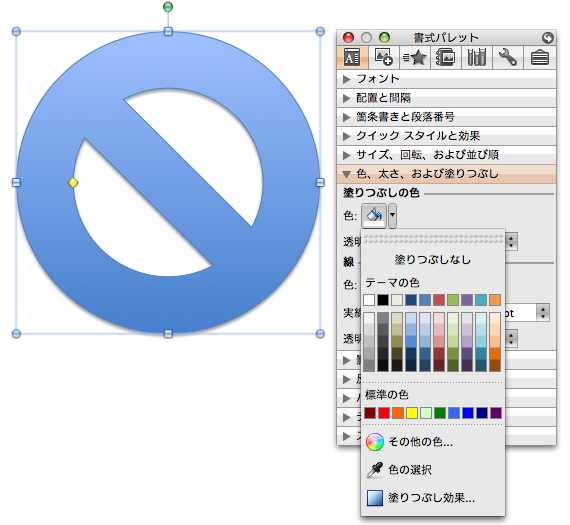Open the Compatibility Report wrench icon
Viewport: 570px width, 525px height.
point(507,57)
